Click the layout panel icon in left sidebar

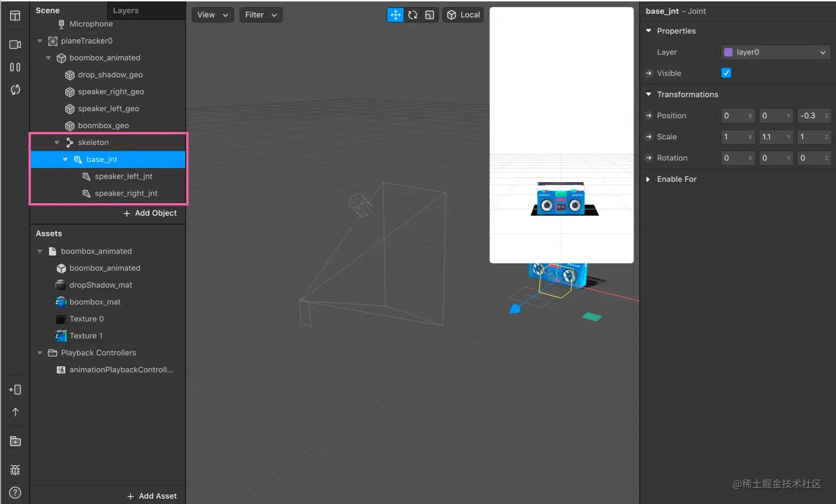pos(15,15)
